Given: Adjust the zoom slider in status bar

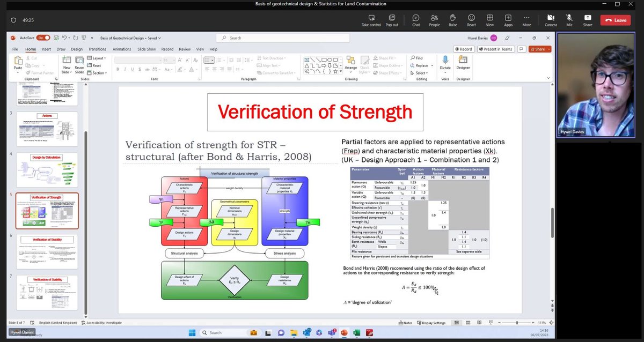Looking at the screenshot, I should (x=517, y=323).
